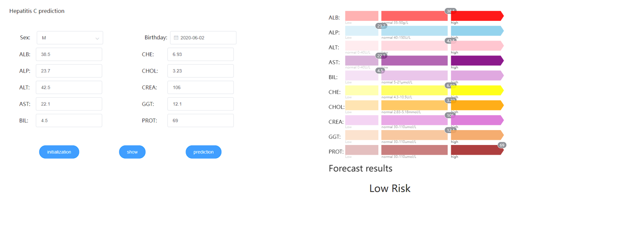Viewport: 644px width, 239px height.
Task: Click the red high segment of ALB bar
Action: point(477,17)
